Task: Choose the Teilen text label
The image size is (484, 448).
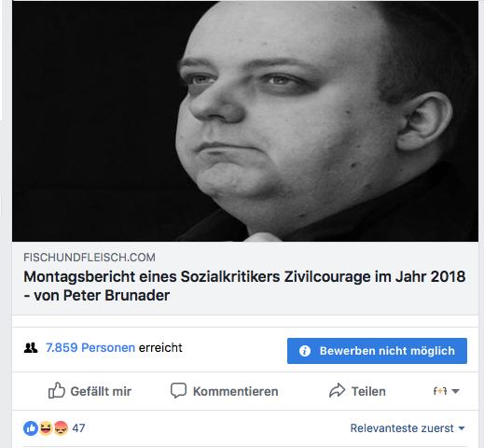Action: tap(368, 391)
